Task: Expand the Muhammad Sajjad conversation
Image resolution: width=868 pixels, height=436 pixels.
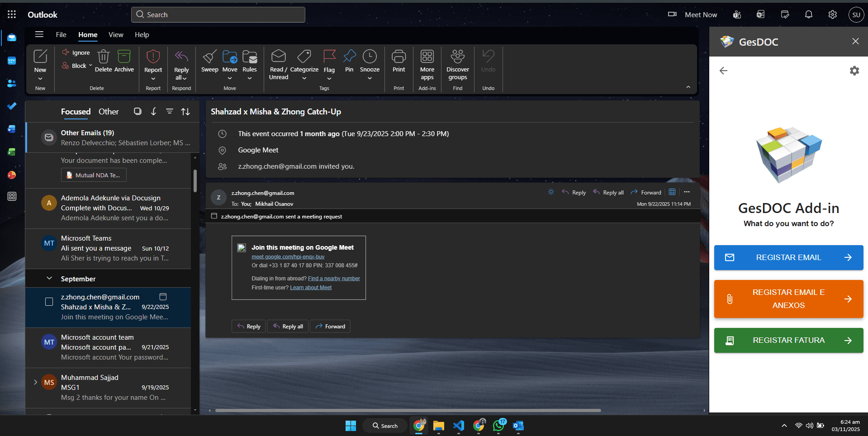Action: 35,382
